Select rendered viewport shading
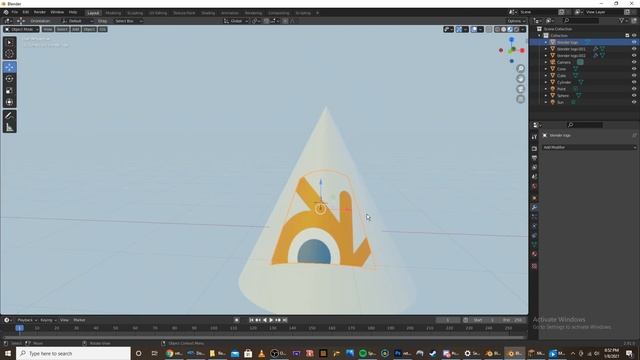 (x=516, y=29)
